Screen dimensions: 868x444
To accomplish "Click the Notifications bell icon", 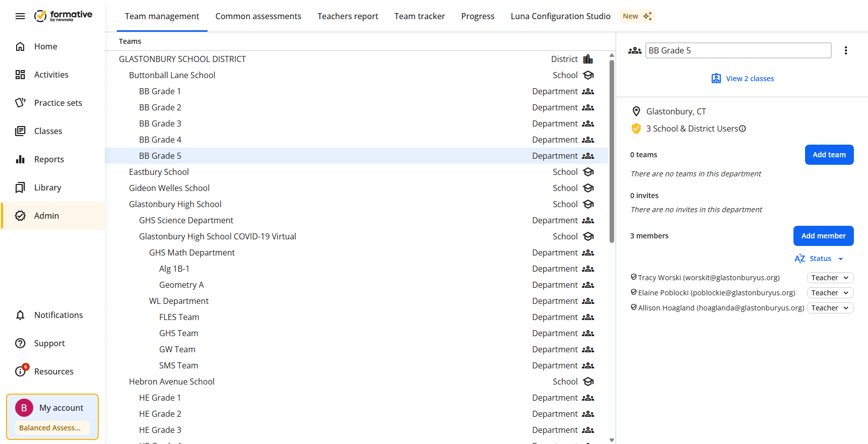I will 20,315.
